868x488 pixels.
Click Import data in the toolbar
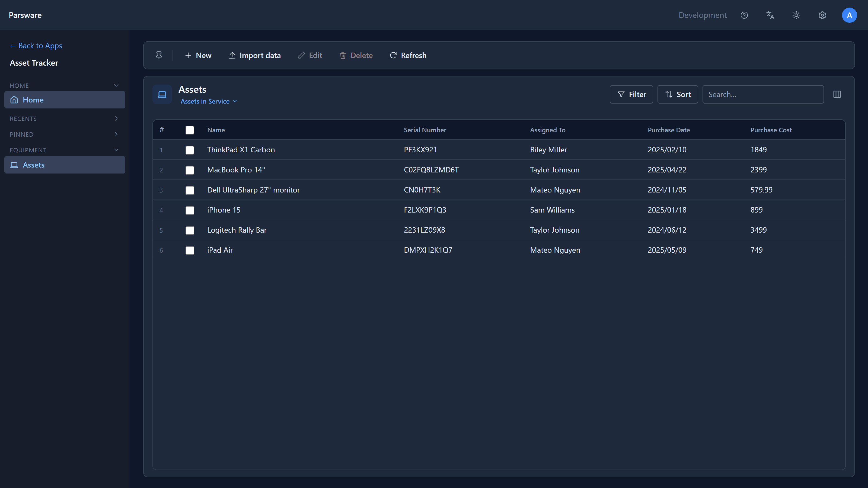pyautogui.click(x=255, y=55)
